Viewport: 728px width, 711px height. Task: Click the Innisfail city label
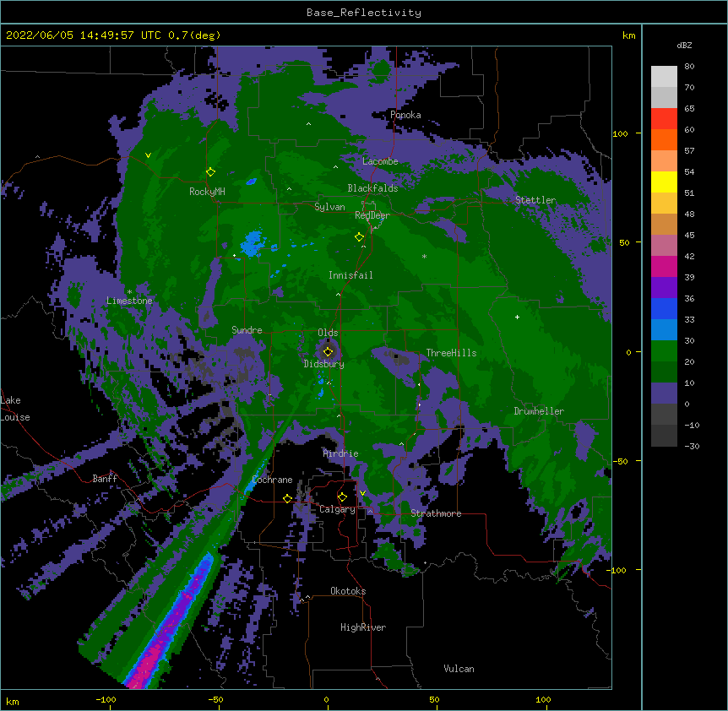tap(350, 275)
